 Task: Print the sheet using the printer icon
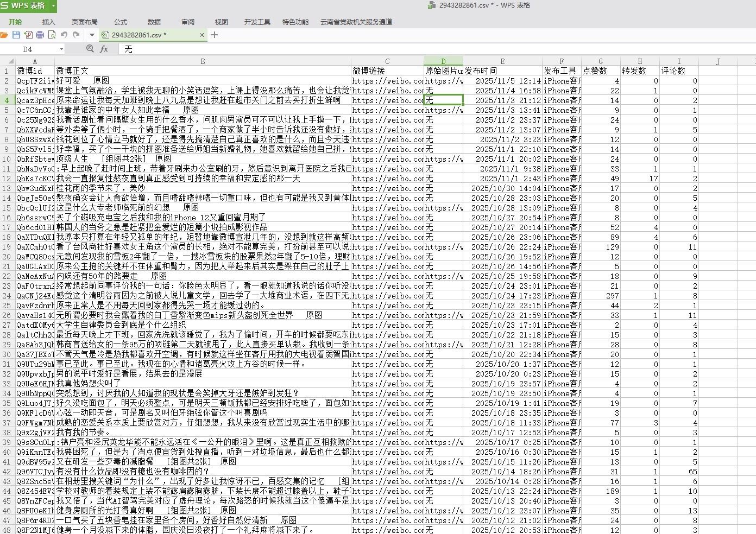40,35
